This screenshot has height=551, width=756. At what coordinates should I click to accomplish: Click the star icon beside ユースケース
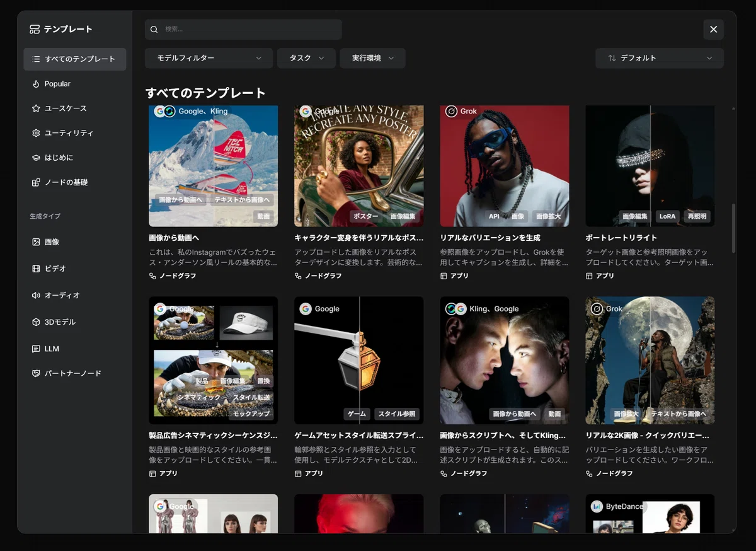click(36, 108)
